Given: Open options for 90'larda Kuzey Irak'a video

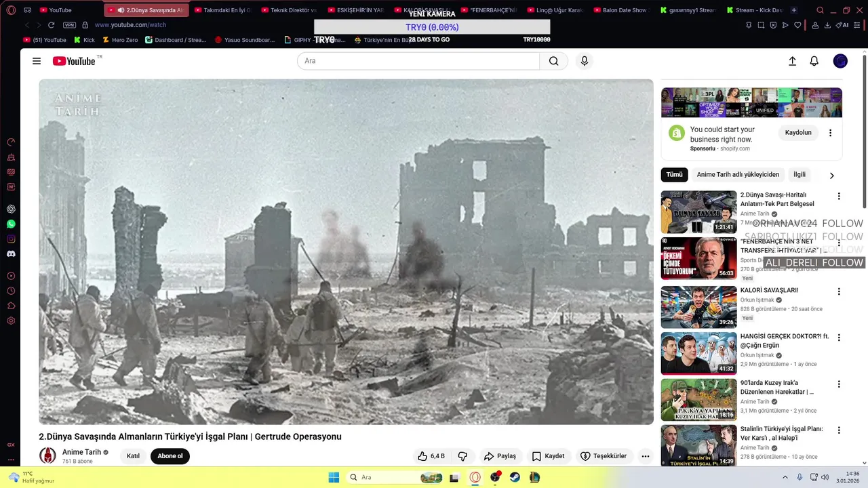Looking at the screenshot, I should (x=839, y=384).
